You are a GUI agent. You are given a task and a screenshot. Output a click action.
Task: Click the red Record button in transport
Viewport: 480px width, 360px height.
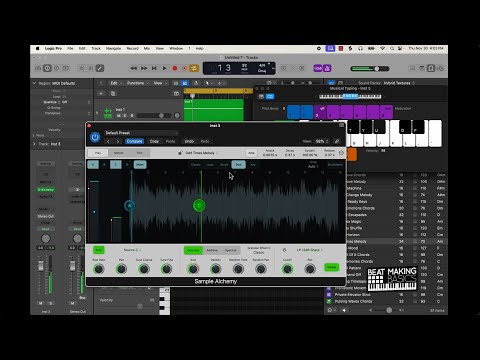[175, 68]
